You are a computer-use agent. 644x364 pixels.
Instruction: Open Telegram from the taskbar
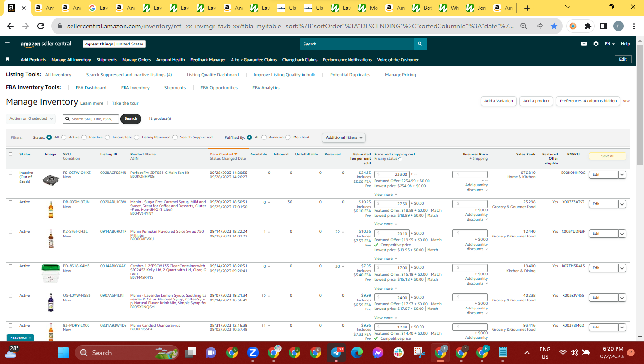click(337, 353)
